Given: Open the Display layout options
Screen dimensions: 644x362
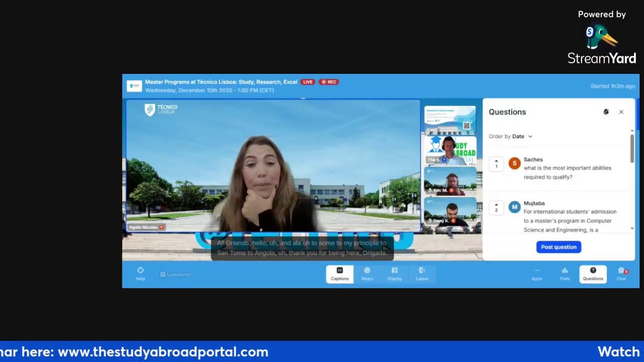Looking at the screenshot, I should click(394, 274).
